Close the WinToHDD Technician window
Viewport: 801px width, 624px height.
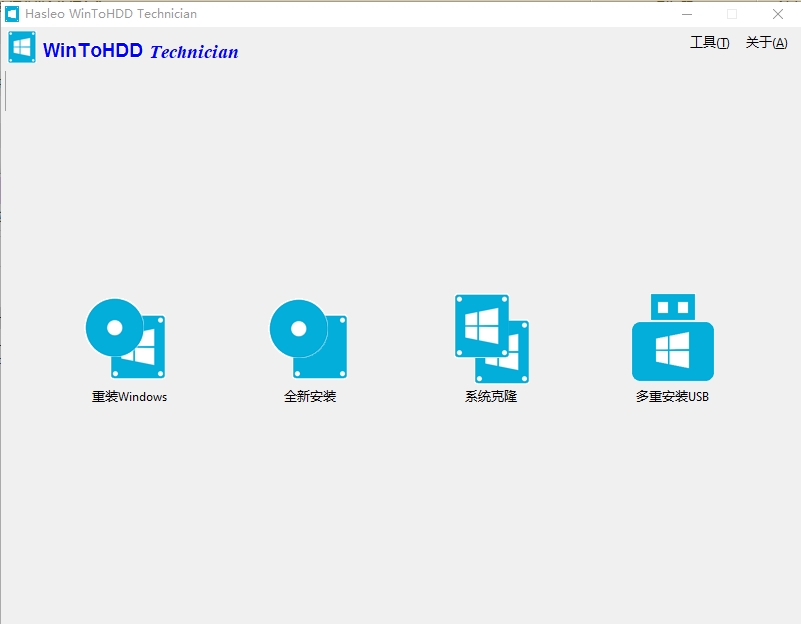click(x=778, y=14)
